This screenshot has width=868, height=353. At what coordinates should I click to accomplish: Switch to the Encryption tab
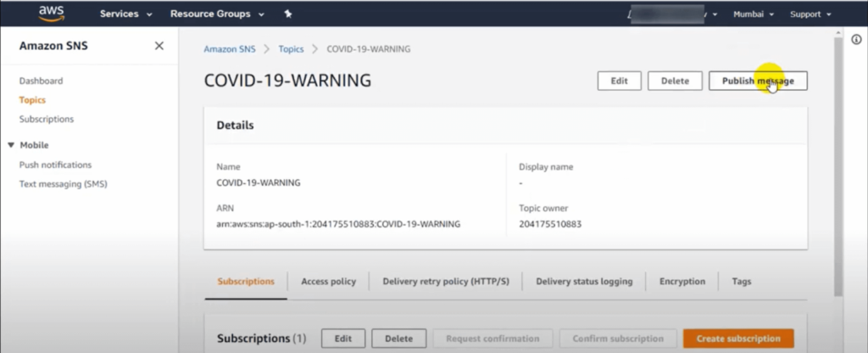[x=682, y=282]
